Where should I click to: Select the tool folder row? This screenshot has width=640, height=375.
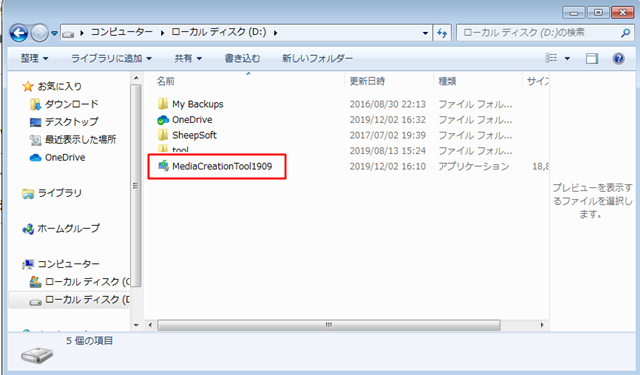click(345, 150)
